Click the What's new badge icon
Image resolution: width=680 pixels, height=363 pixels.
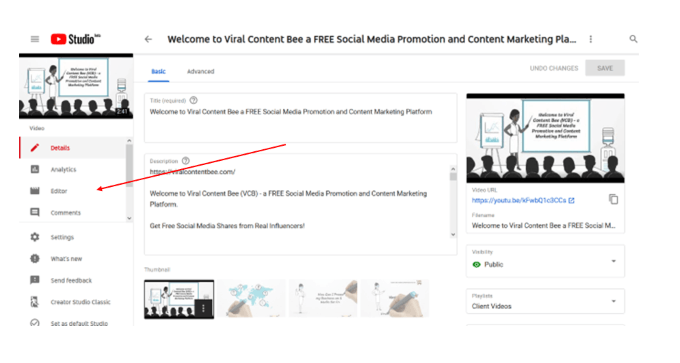tap(35, 258)
